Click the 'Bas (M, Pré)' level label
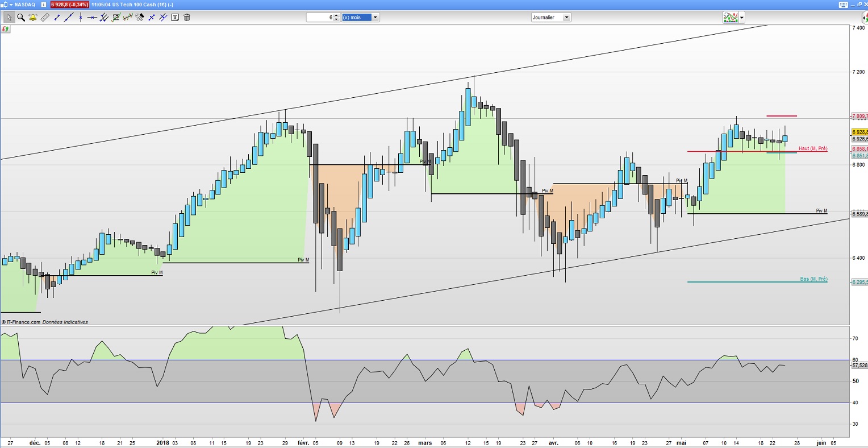 point(813,279)
